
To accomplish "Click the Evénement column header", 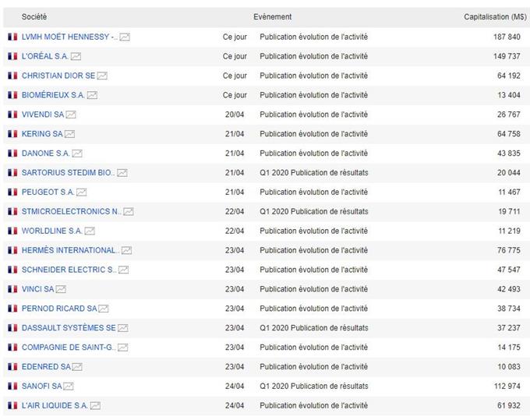I will point(273,17).
